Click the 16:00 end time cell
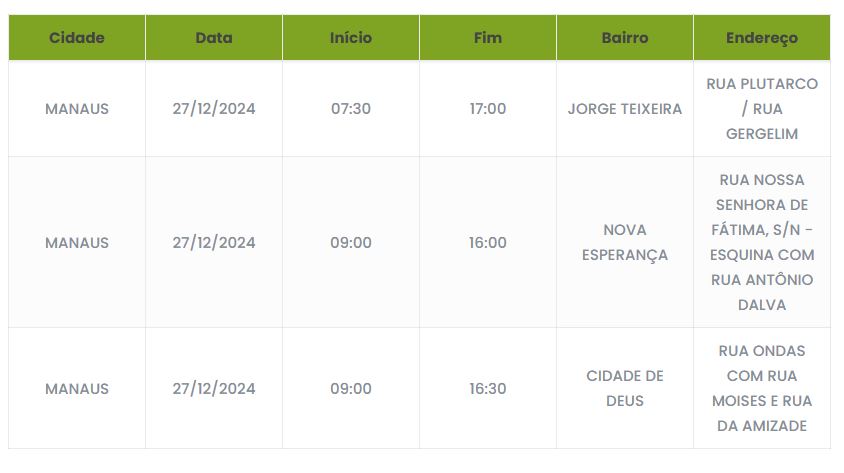This screenshot has height=473, width=844. click(x=488, y=243)
